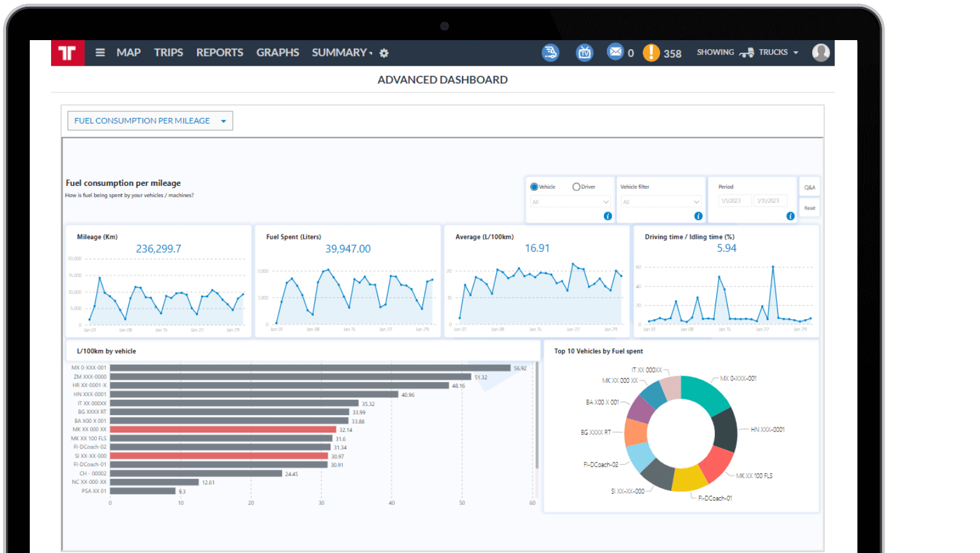Click the TV display round icon
Image resolution: width=980 pixels, height=553 pixels.
pos(584,53)
